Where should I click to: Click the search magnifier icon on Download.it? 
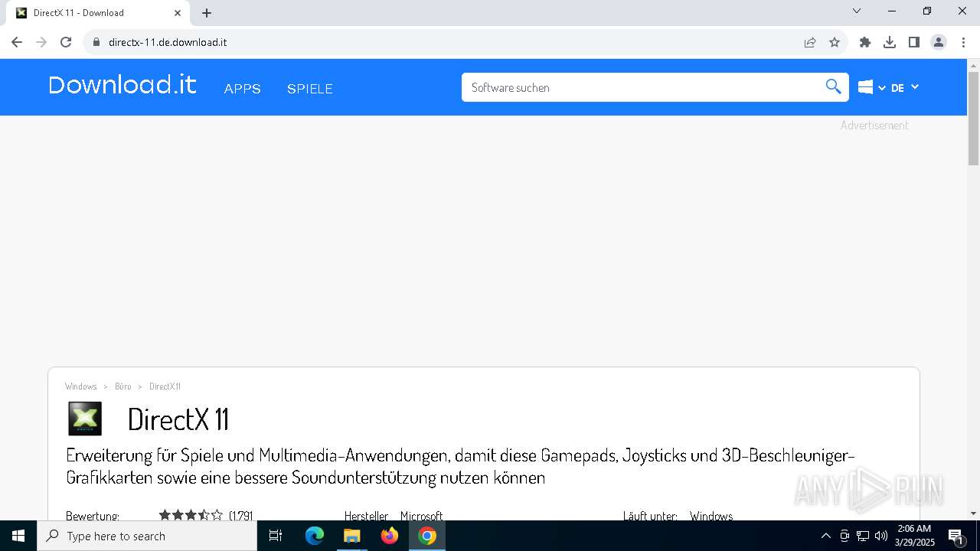pos(833,87)
